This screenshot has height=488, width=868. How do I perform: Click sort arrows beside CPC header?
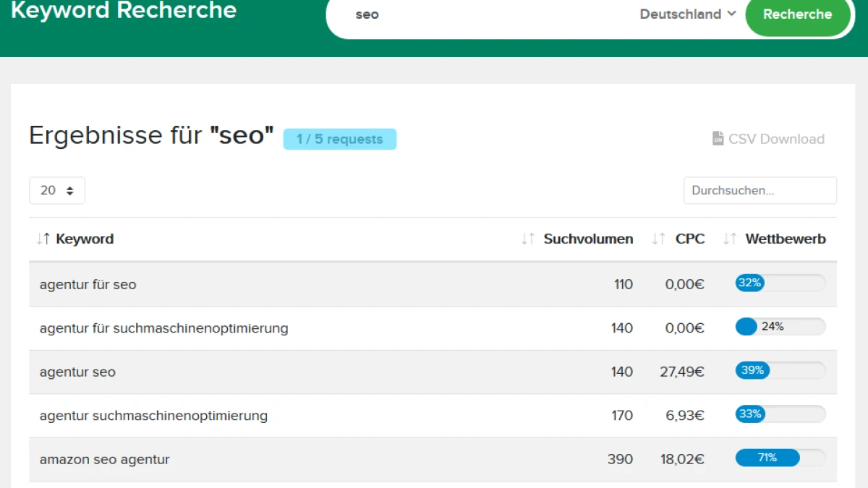tap(658, 239)
